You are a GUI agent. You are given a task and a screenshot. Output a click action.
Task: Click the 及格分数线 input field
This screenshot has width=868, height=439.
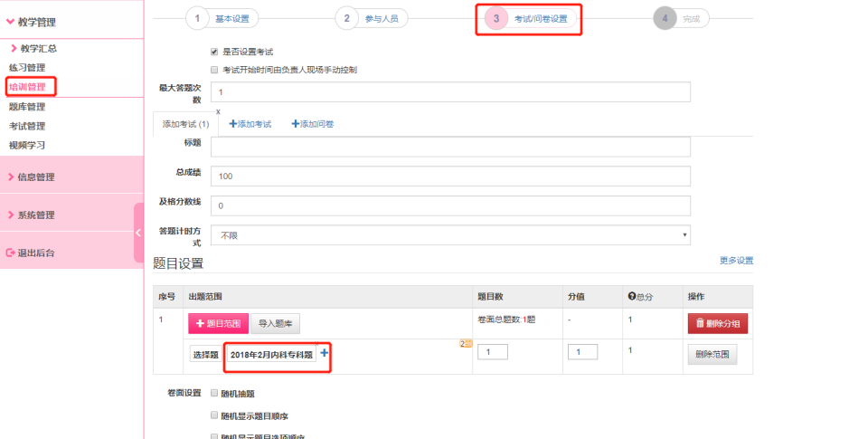450,205
